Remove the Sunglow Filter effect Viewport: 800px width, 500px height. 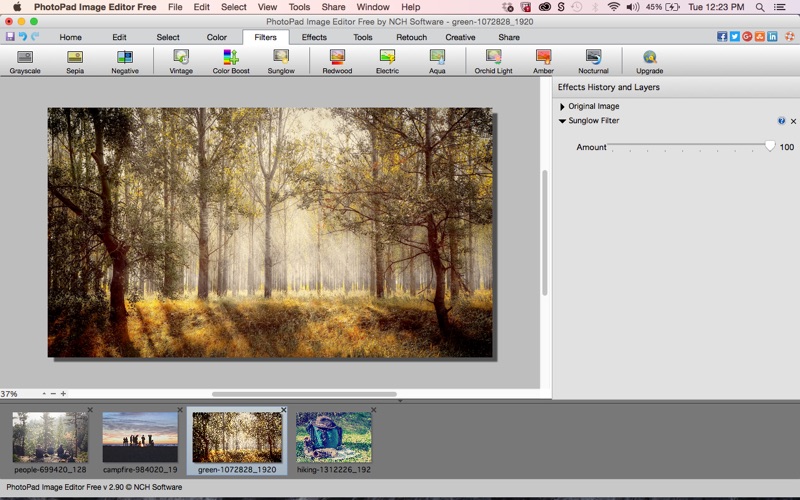(x=793, y=121)
